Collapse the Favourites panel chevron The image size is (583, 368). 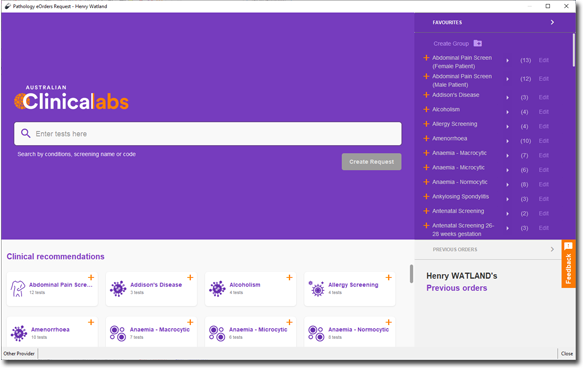[552, 22]
